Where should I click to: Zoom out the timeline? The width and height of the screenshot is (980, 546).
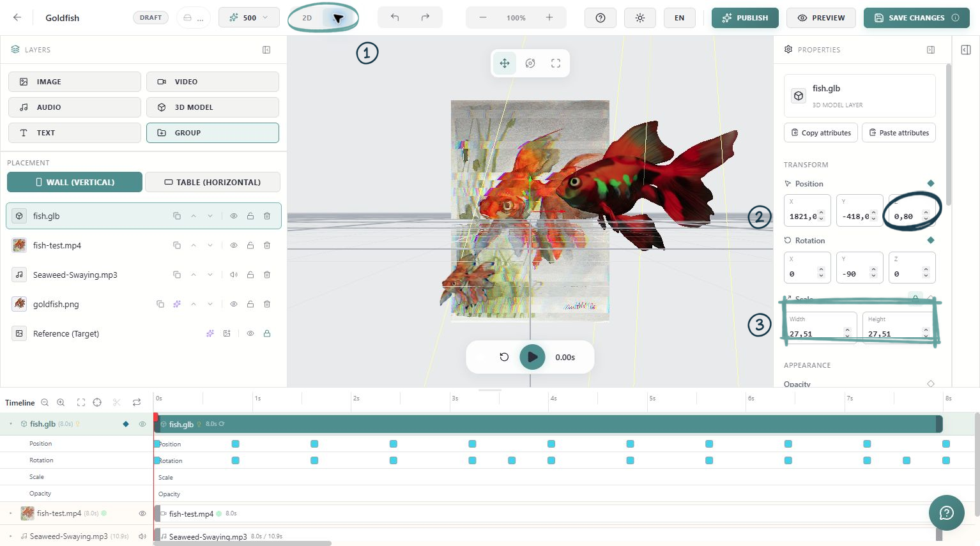click(x=45, y=402)
